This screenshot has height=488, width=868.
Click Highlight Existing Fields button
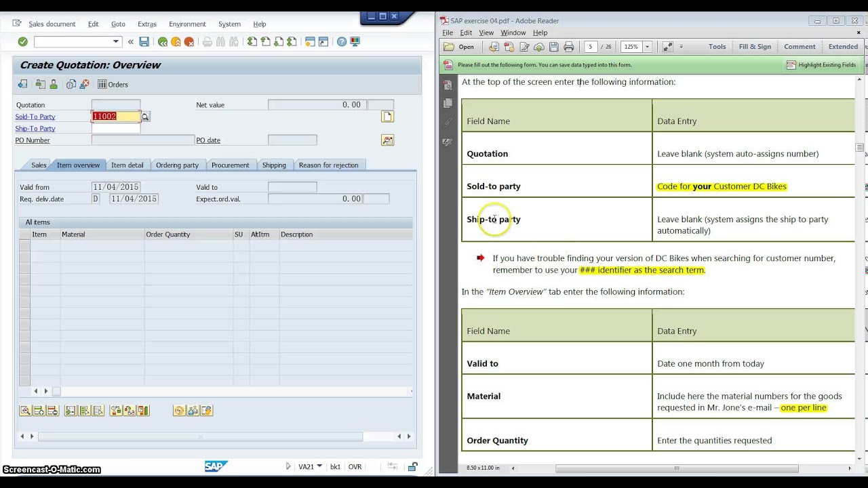pyautogui.click(x=821, y=65)
